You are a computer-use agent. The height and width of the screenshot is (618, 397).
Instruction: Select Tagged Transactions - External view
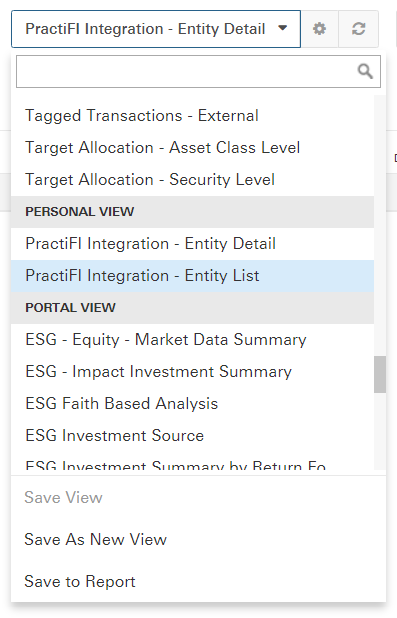[x=192, y=116]
